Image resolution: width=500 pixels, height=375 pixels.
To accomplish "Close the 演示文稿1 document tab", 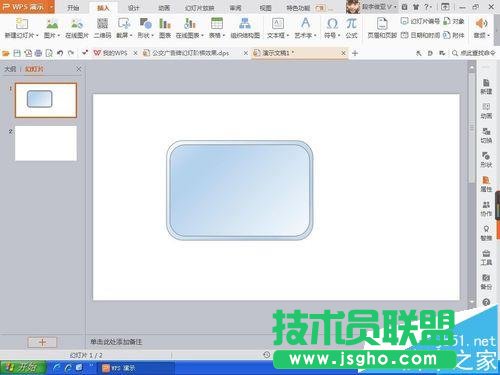I will pos(344,53).
